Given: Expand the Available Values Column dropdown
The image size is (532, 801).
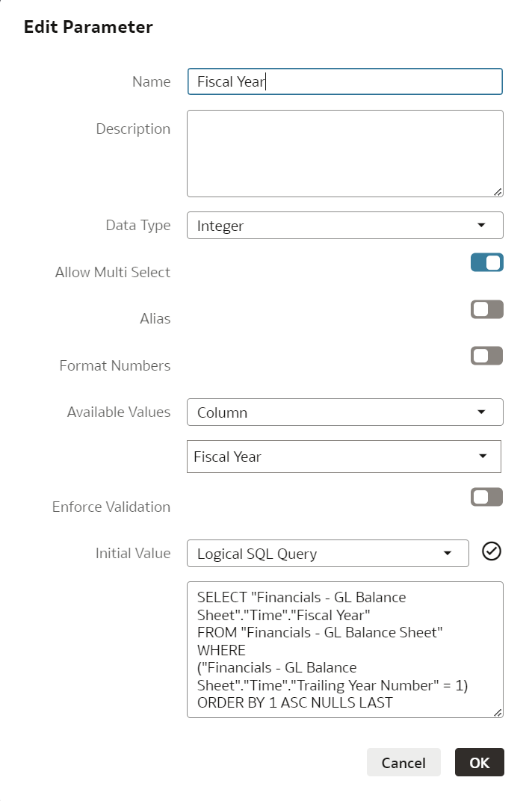Looking at the screenshot, I should [344, 412].
